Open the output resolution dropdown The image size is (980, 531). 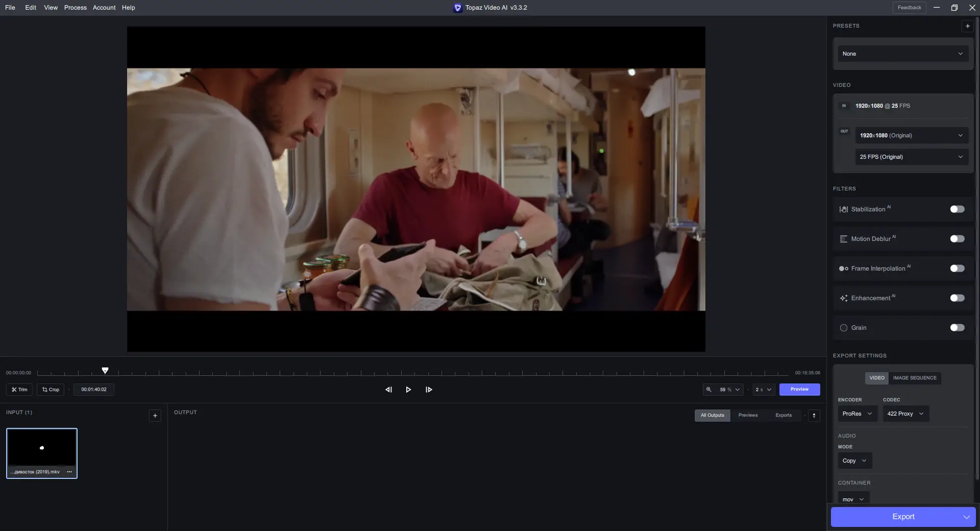click(912, 135)
